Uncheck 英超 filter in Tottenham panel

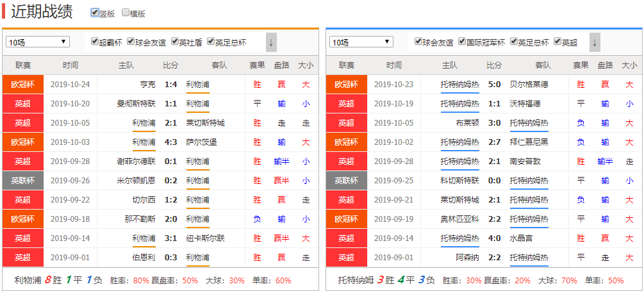pyautogui.click(x=557, y=42)
